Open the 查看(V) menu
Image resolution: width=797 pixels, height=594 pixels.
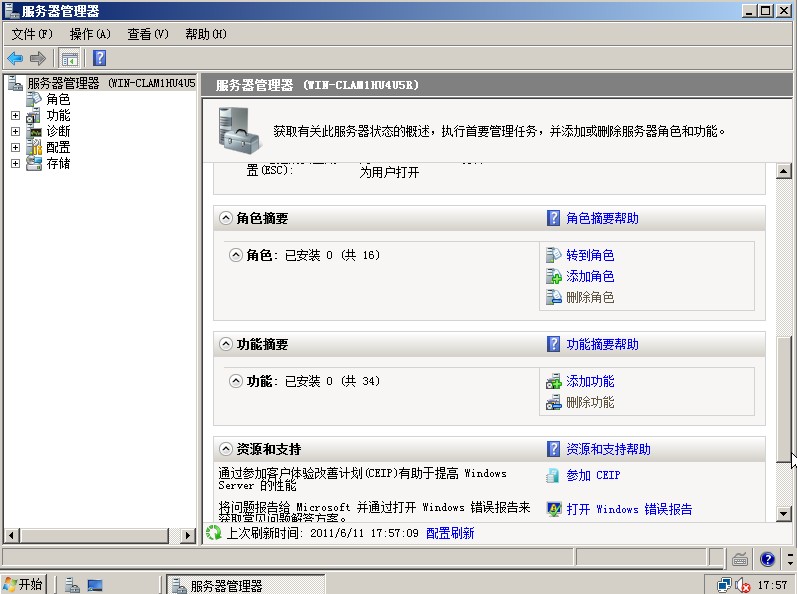tap(148, 34)
